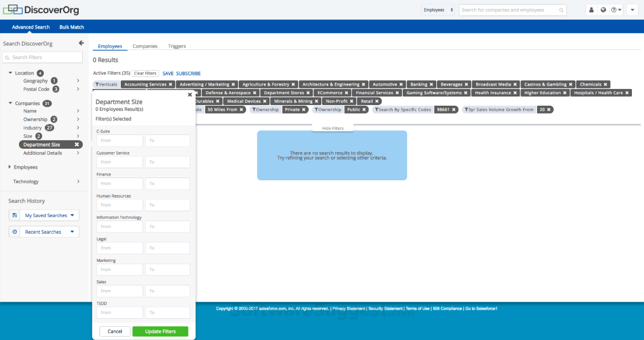Click the SAVE link for active filters
This screenshot has height=340, width=644.
[x=168, y=73]
